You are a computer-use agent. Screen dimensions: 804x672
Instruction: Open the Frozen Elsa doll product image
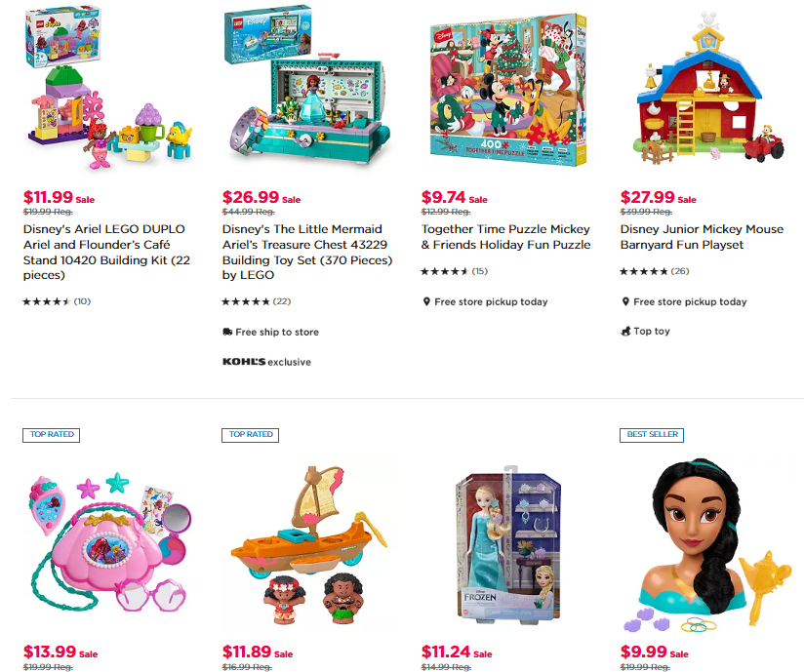point(507,544)
